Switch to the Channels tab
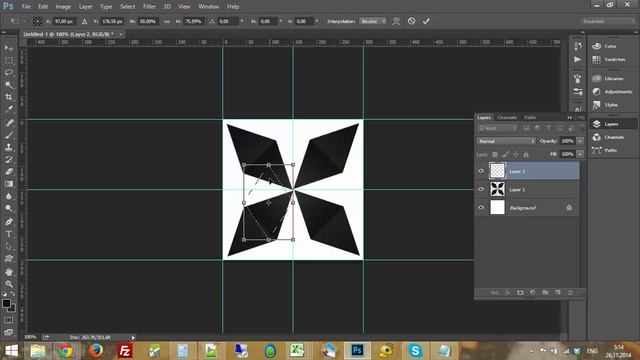Viewport: 640px width, 360px height. coord(507,118)
